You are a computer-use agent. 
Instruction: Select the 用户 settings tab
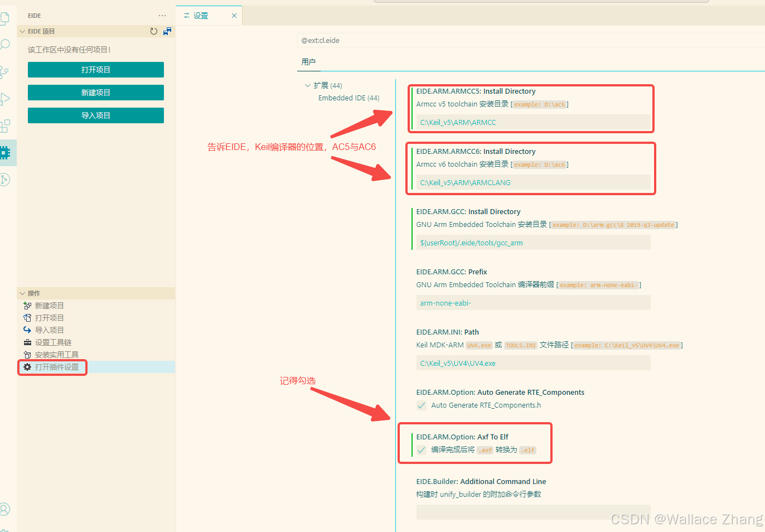click(x=308, y=62)
